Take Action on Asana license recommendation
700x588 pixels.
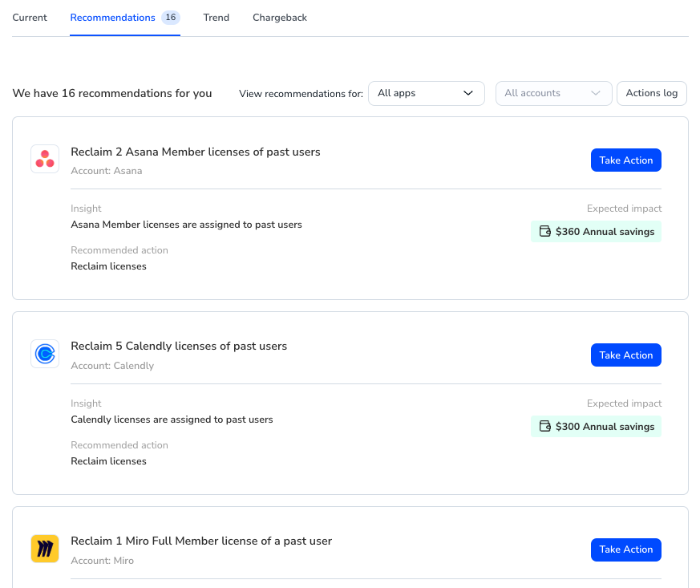pyautogui.click(x=626, y=160)
